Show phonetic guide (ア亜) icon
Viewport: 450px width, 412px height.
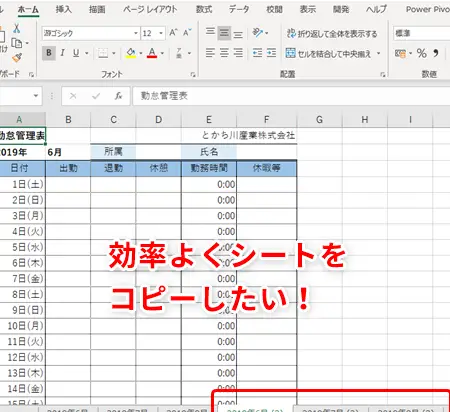(x=179, y=53)
